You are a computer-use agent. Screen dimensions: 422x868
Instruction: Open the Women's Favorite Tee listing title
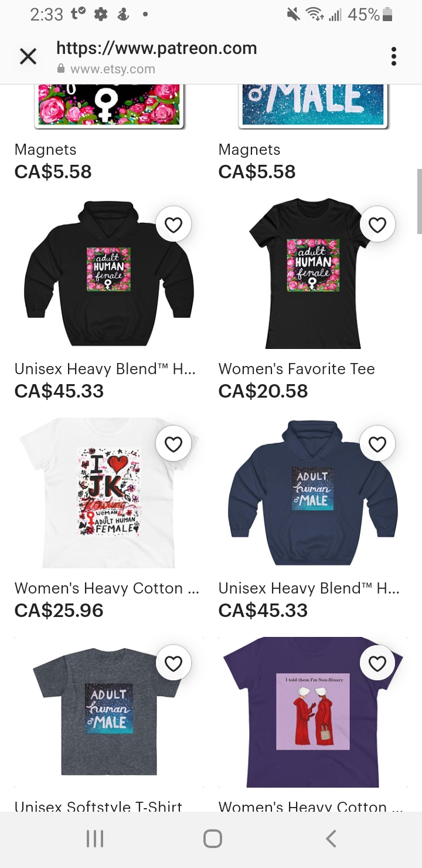297,369
